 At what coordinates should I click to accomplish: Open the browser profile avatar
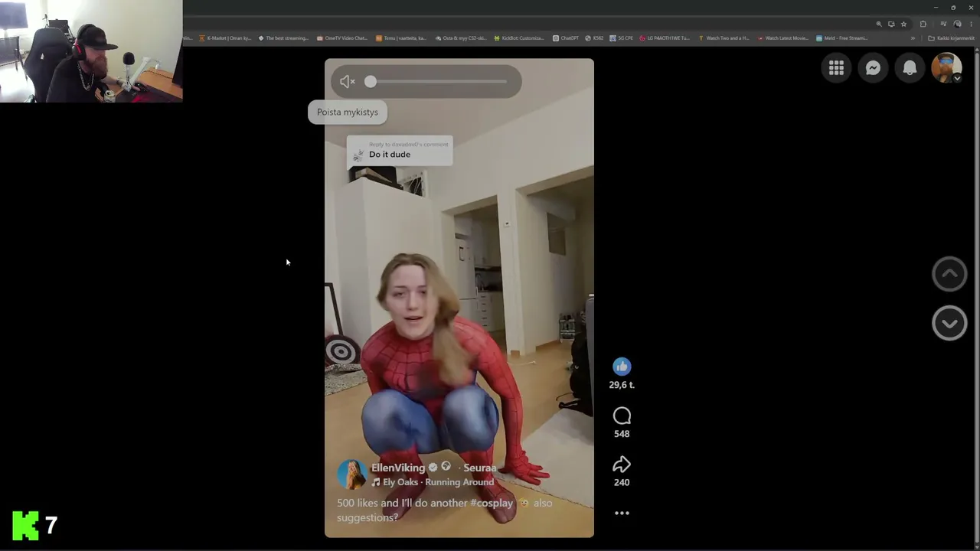point(957,24)
